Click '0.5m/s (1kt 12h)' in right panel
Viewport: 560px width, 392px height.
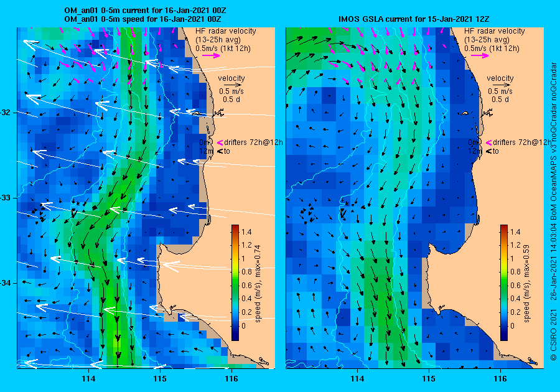tap(492, 48)
